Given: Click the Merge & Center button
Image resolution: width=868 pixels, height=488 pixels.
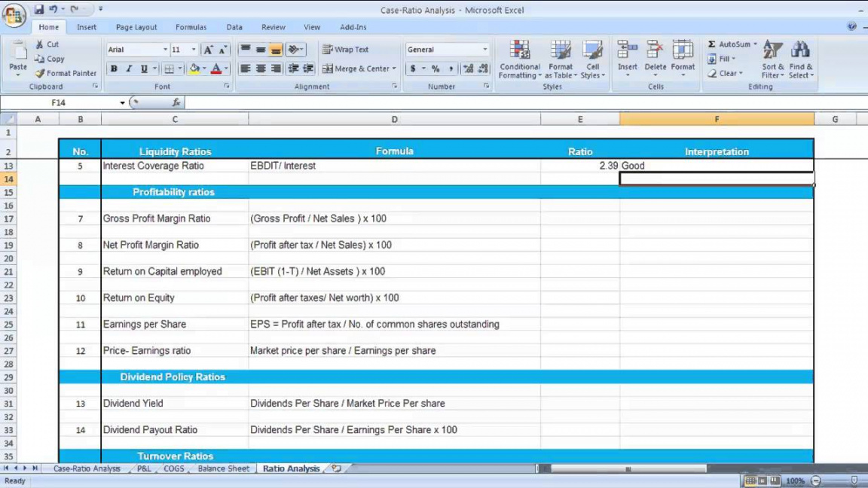Looking at the screenshot, I should pyautogui.click(x=360, y=69).
